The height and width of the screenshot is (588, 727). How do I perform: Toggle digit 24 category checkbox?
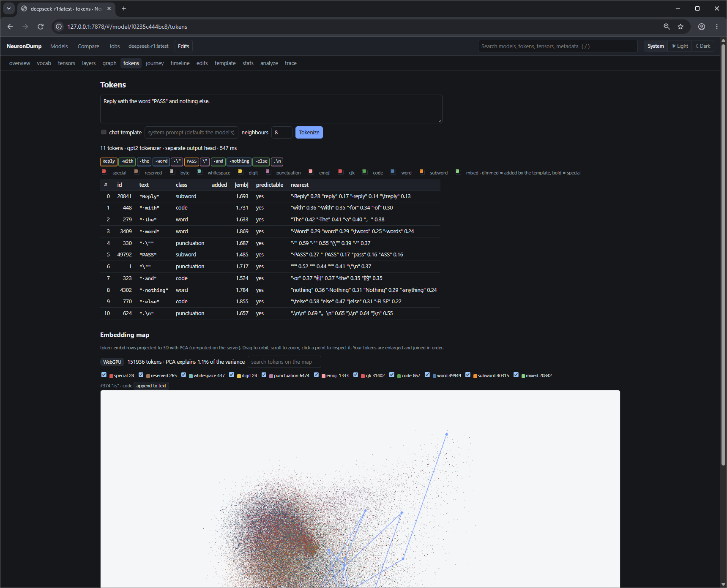(x=232, y=375)
